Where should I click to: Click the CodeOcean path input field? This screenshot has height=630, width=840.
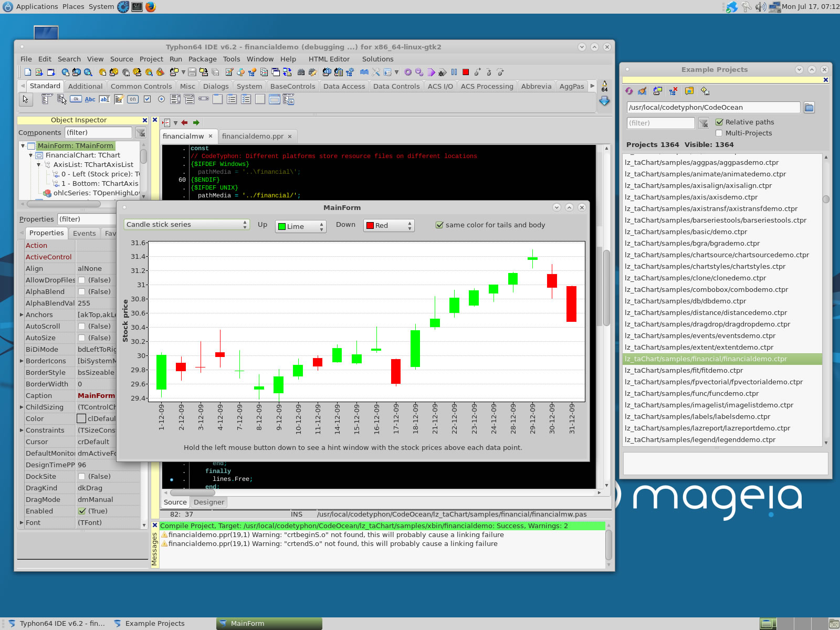tap(713, 108)
